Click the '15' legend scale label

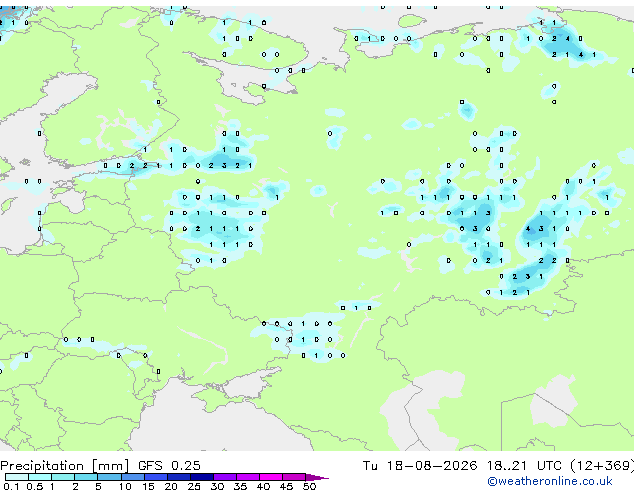click(148, 486)
